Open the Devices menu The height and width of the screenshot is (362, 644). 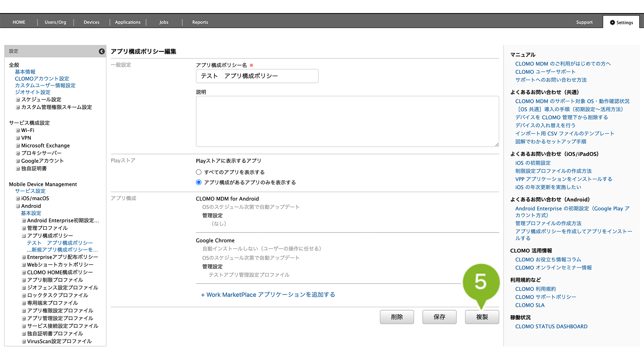point(91,22)
